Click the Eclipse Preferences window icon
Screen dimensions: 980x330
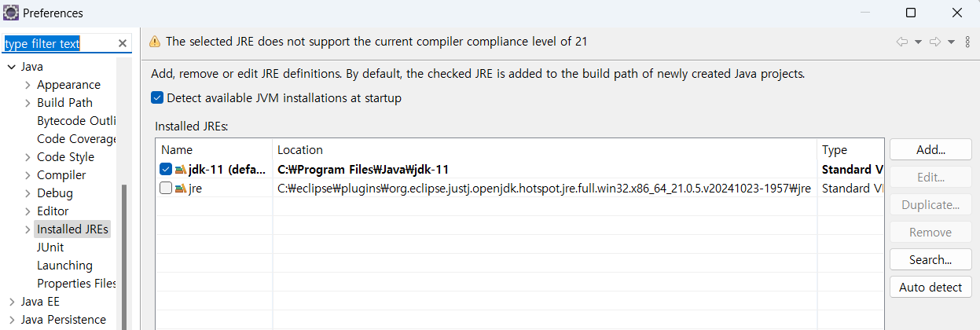(12, 13)
